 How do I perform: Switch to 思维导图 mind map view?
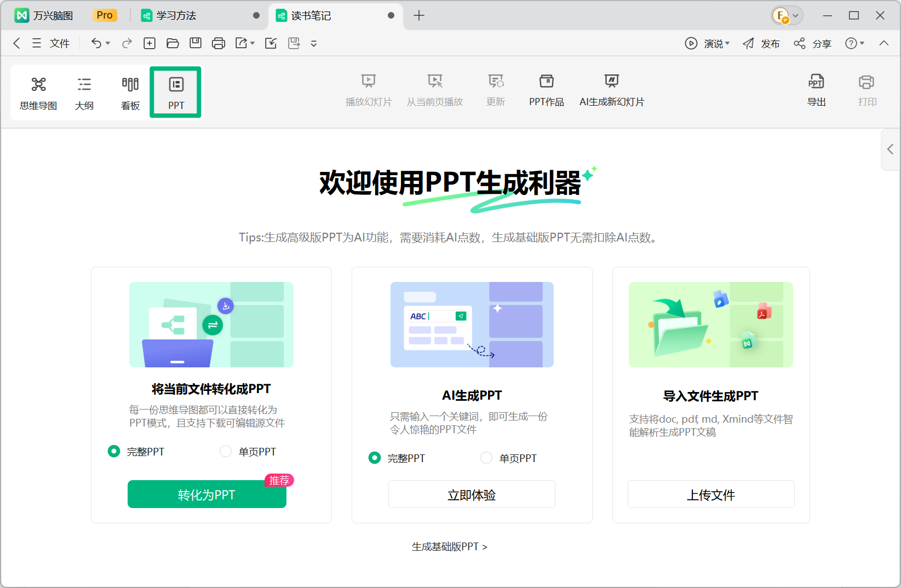[38, 93]
